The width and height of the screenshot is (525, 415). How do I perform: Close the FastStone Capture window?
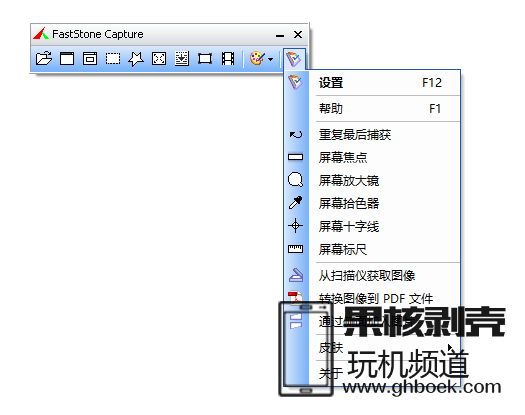[x=298, y=34]
